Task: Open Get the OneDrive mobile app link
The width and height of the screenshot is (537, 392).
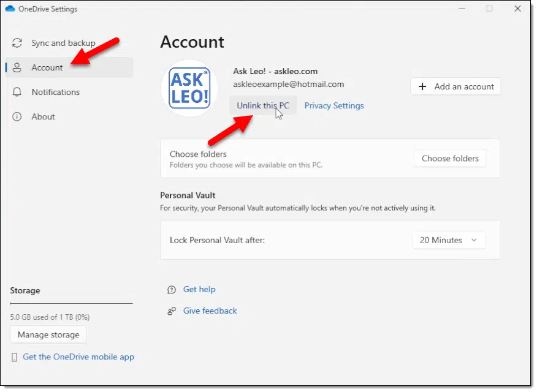Action: pos(78,356)
